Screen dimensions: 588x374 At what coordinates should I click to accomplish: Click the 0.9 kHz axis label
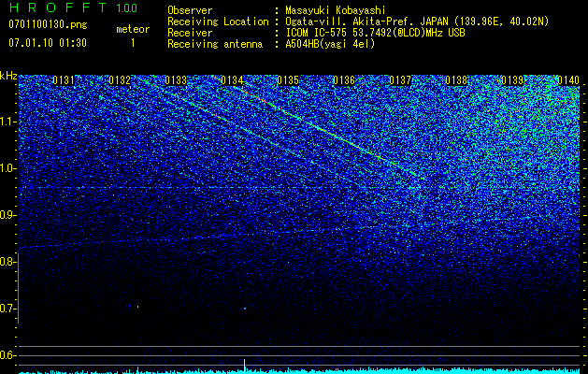pyautogui.click(x=7, y=215)
